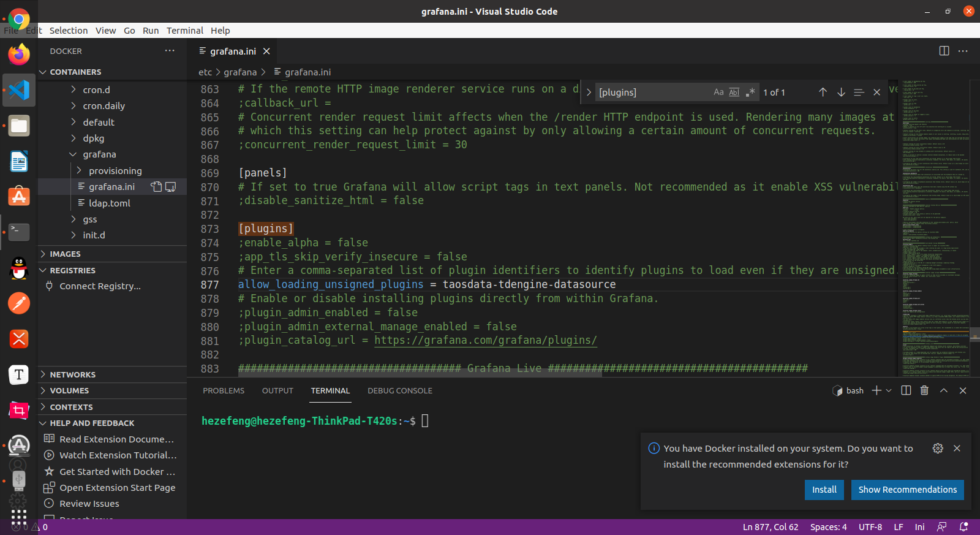Select the ldap.toml file

pyautogui.click(x=112, y=203)
